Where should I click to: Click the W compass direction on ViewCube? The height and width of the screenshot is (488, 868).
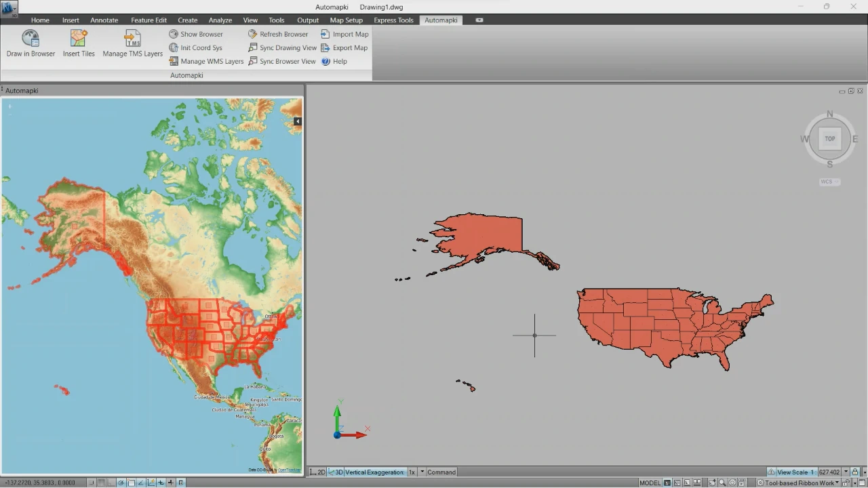[x=805, y=139]
